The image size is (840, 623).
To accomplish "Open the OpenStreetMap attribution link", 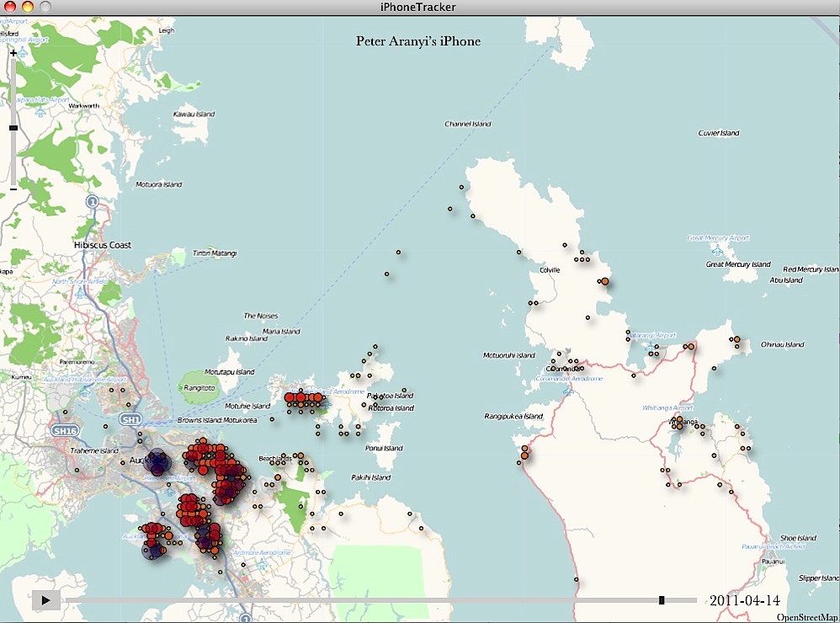I will coord(807,617).
